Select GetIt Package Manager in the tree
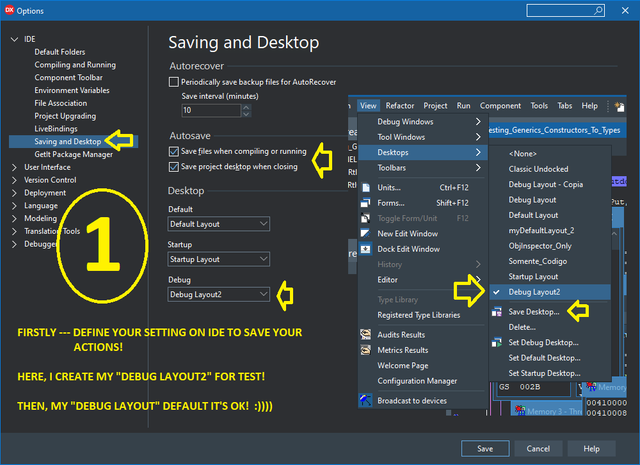640x465 pixels. click(x=73, y=154)
